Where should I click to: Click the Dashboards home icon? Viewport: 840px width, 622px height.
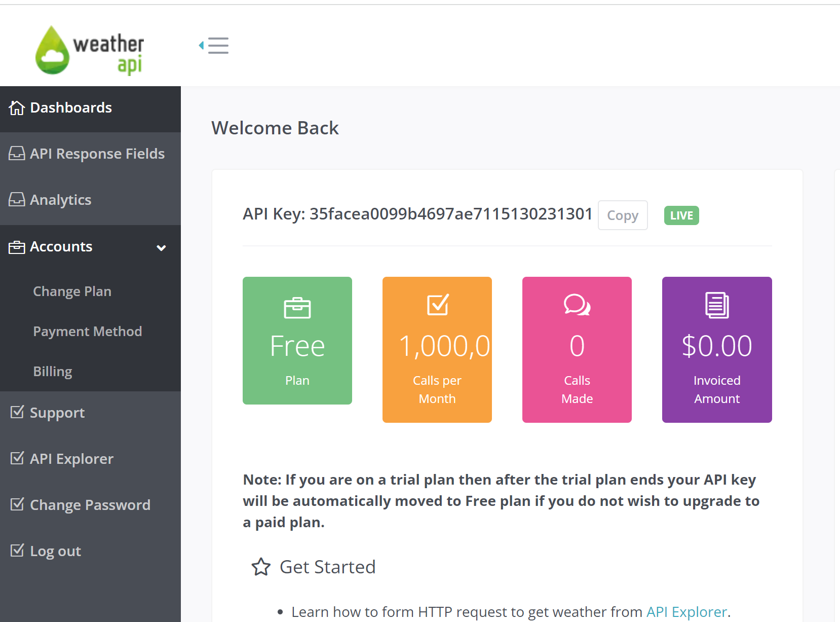(17, 108)
